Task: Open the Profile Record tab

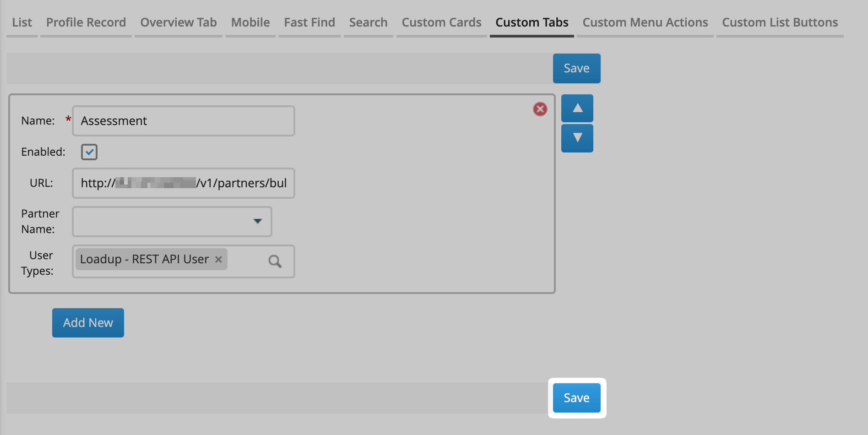Action: [86, 22]
